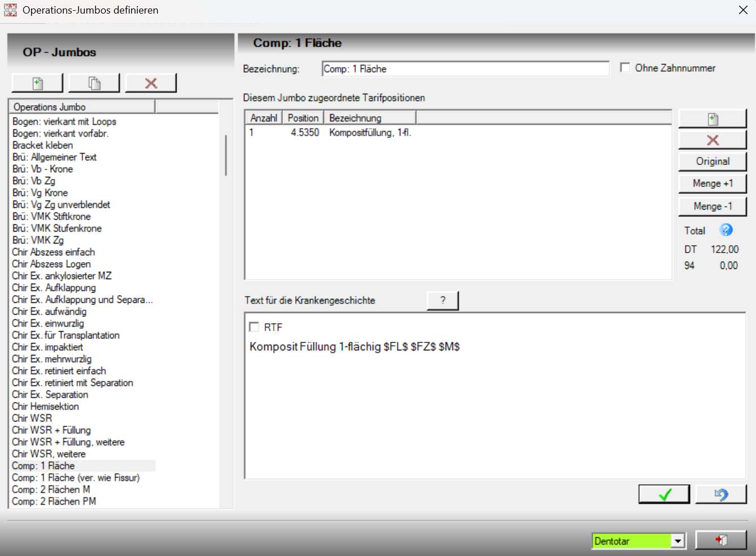Remove the selected Tarifposition
This screenshot has height=556, width=756.
pyautogui.click(x=713, y=140)
